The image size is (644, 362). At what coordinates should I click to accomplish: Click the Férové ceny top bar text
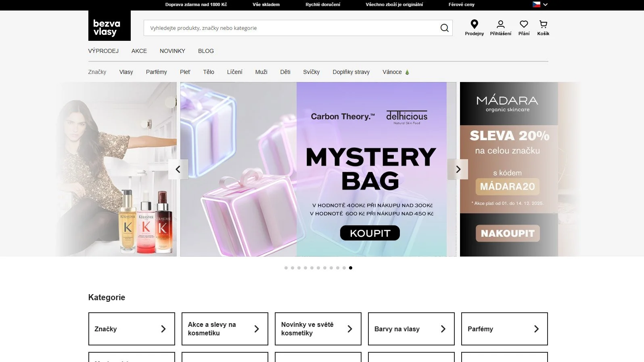(461, 4)
